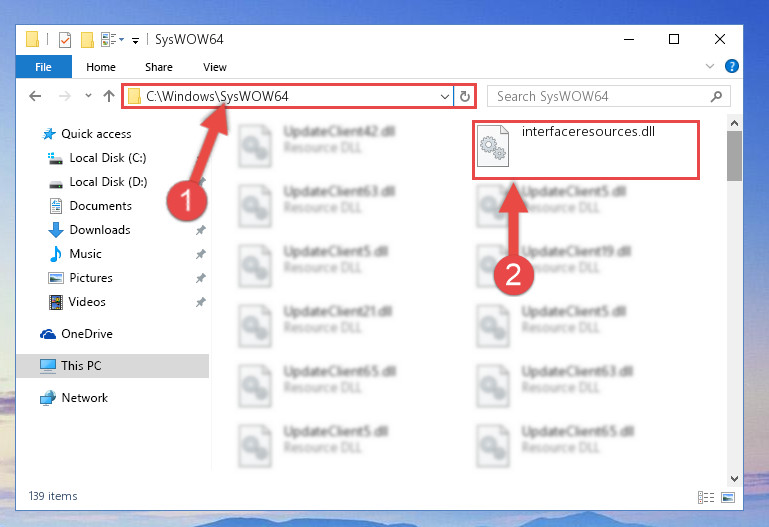Click the pin icon beside Music

click(x=201, y=254)
